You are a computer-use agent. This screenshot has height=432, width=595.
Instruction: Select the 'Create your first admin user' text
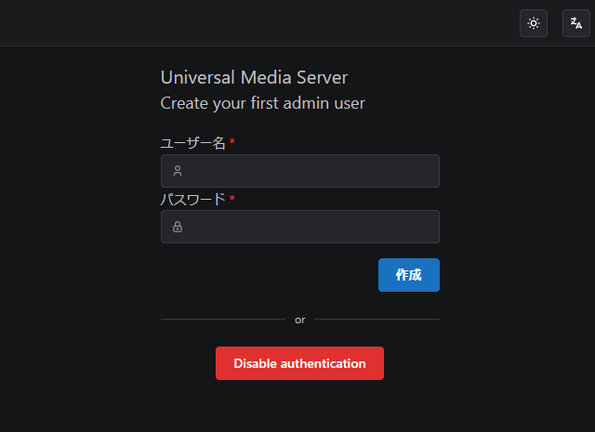(x=263, y=103)
